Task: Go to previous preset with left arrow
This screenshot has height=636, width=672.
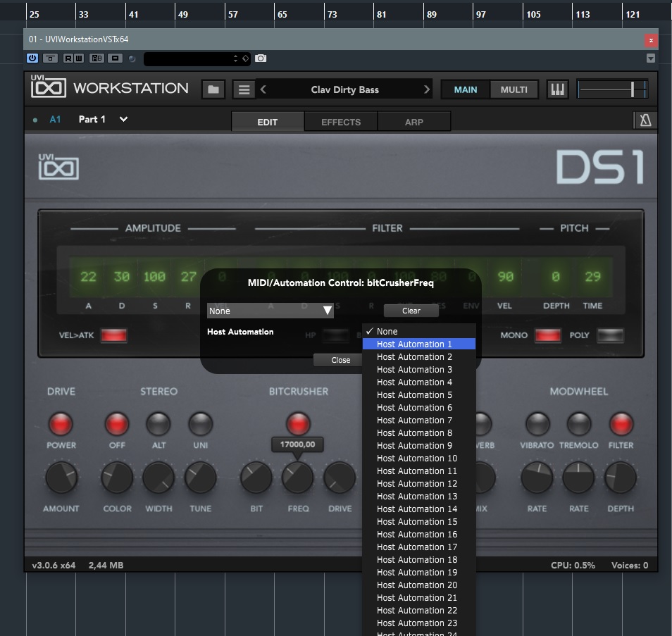Action: coord(263,89)
